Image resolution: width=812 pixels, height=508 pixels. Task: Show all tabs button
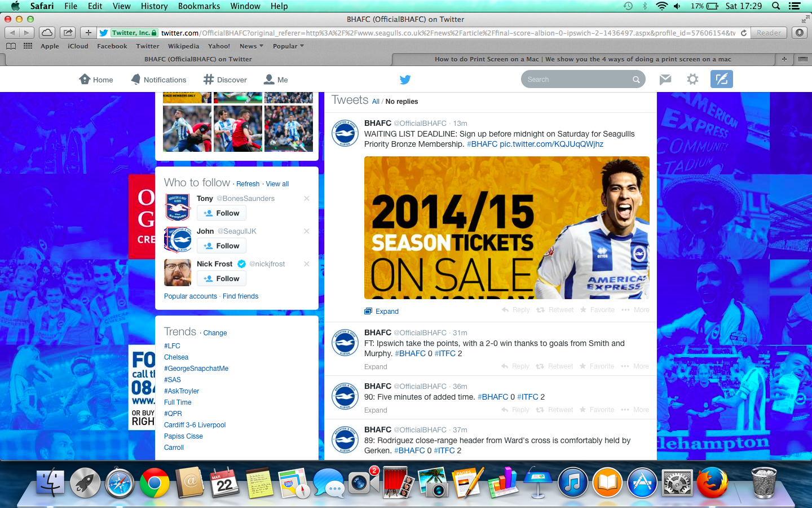tap(803, 59)
